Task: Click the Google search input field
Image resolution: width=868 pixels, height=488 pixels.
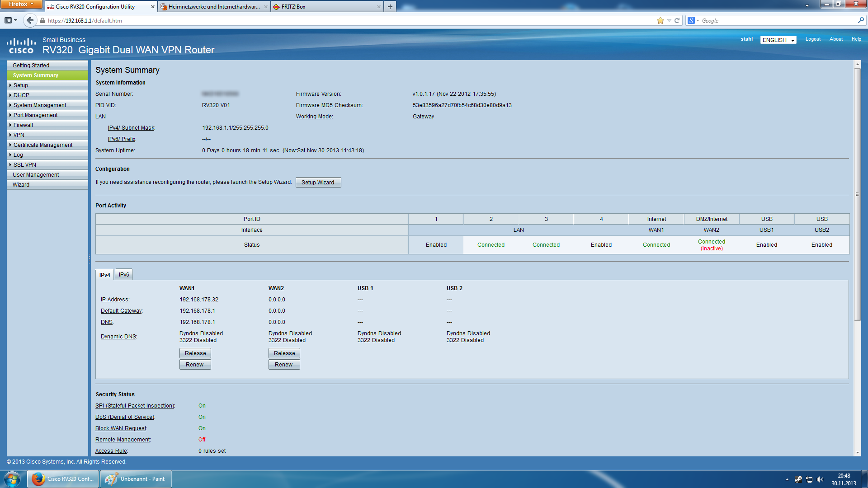Action: [778, 21]
